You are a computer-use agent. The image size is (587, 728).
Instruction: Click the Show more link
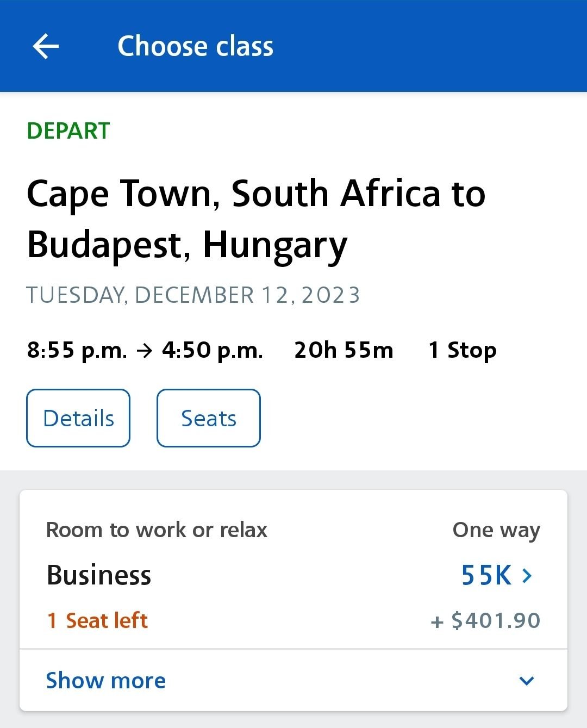pyautogui.click(x=106, y=681)
